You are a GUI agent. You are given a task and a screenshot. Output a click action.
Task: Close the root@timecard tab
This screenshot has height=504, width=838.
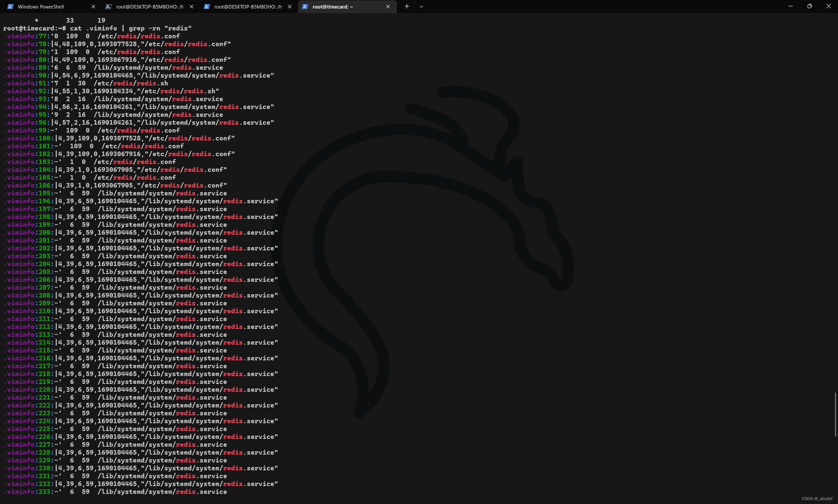coord(388,7)
